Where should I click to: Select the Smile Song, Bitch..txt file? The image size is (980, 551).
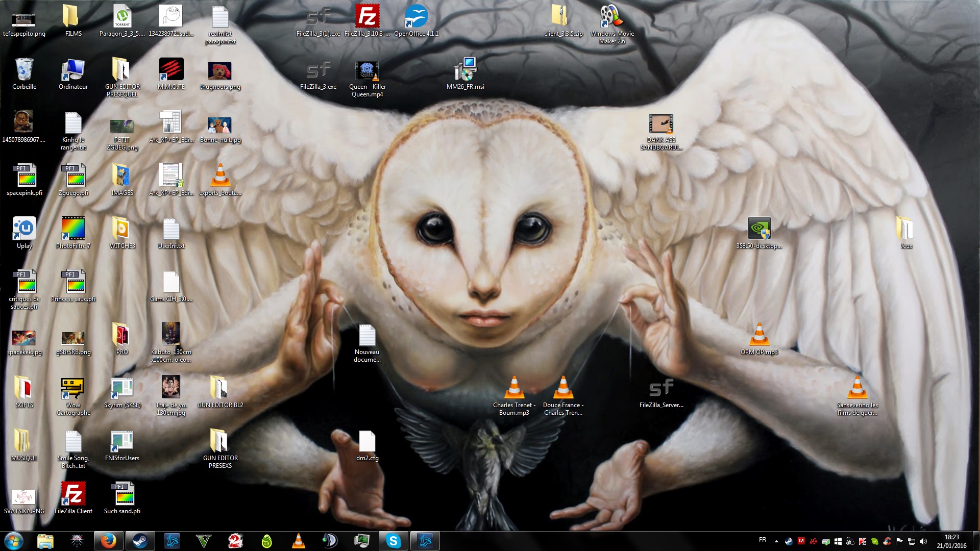[x=73, y=449]
